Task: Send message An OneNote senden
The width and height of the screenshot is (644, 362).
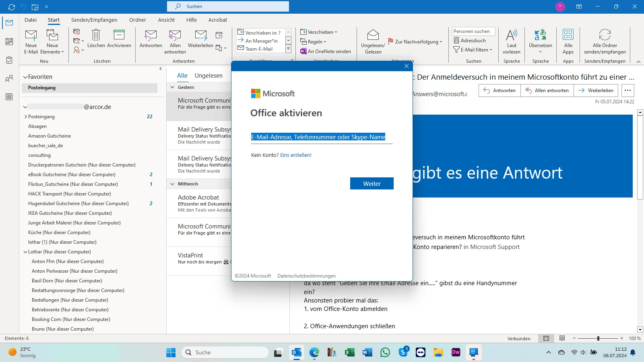Action: [x=326, y=51]
